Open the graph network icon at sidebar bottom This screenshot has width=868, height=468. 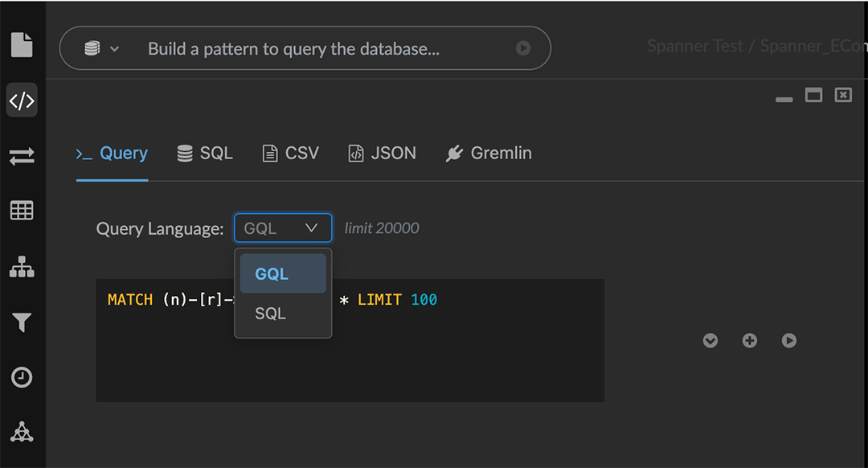tap(21, 431)
